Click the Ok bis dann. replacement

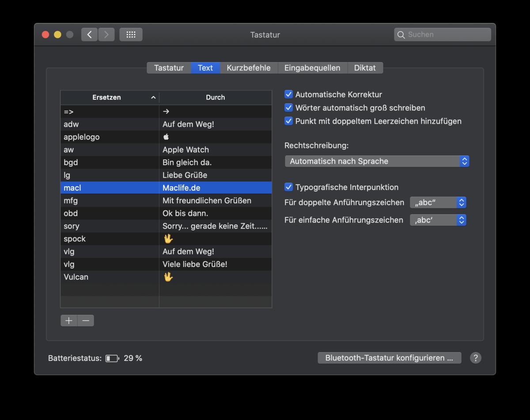tap(185, 213)
